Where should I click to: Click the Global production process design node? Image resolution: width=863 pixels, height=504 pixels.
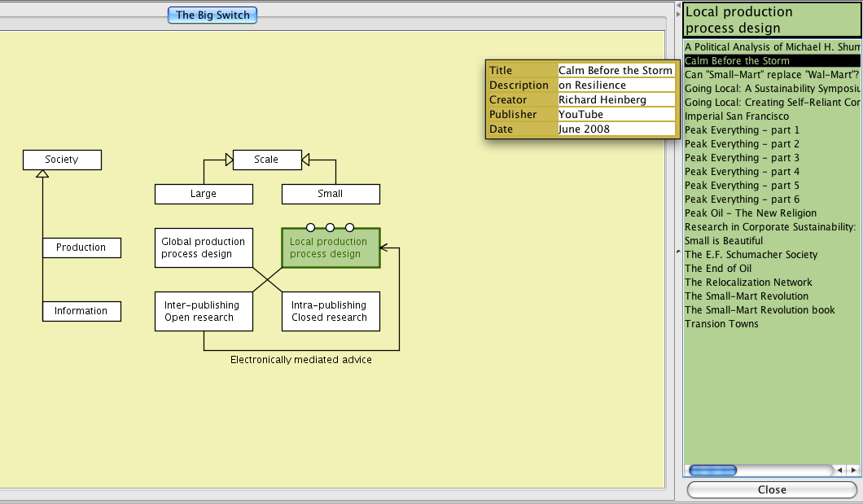204,248
